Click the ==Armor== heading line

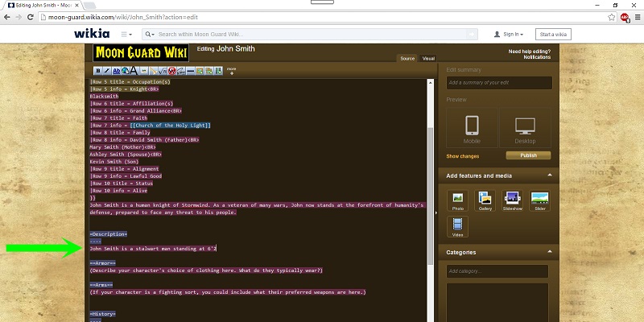click(x=103, y=263)
